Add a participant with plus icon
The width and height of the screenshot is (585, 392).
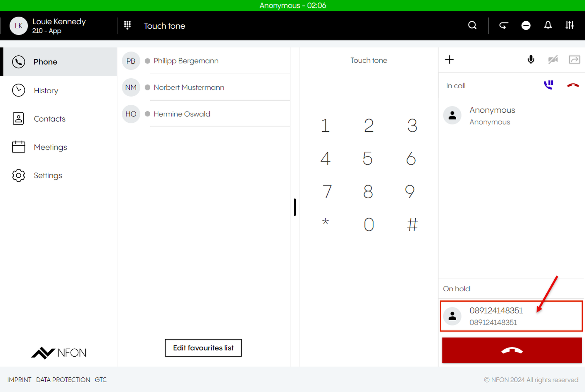click(449, 60)
